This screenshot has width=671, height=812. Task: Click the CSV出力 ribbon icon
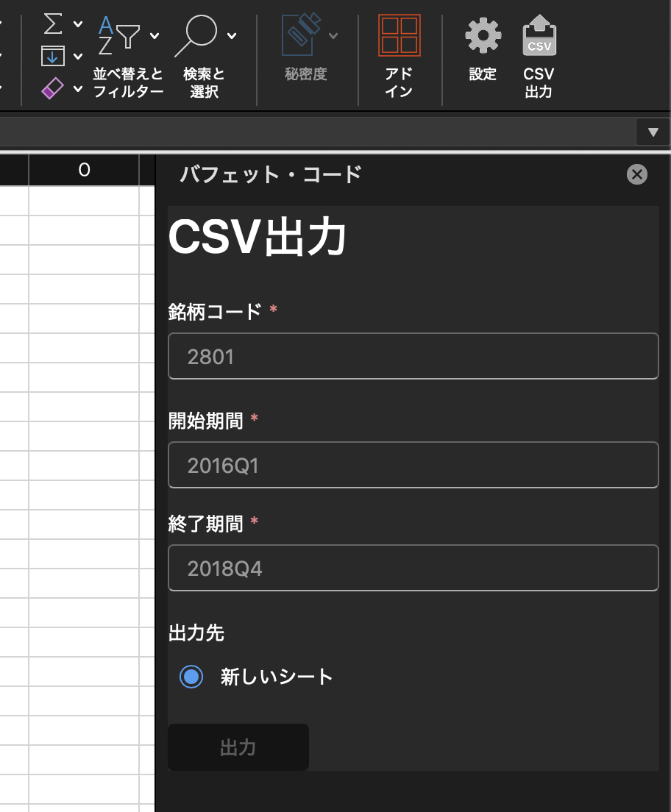(539, 35)
